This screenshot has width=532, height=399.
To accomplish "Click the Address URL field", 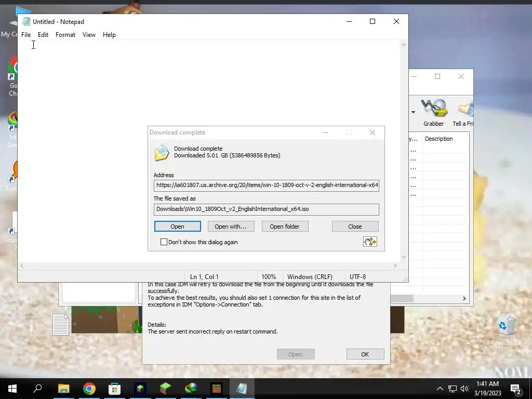I will point(267,185).
